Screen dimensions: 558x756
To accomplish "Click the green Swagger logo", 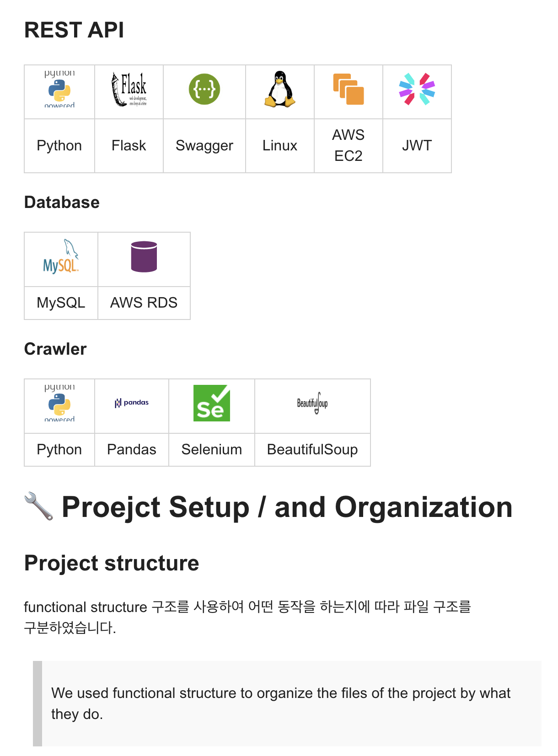I will [x=204, y=89].
